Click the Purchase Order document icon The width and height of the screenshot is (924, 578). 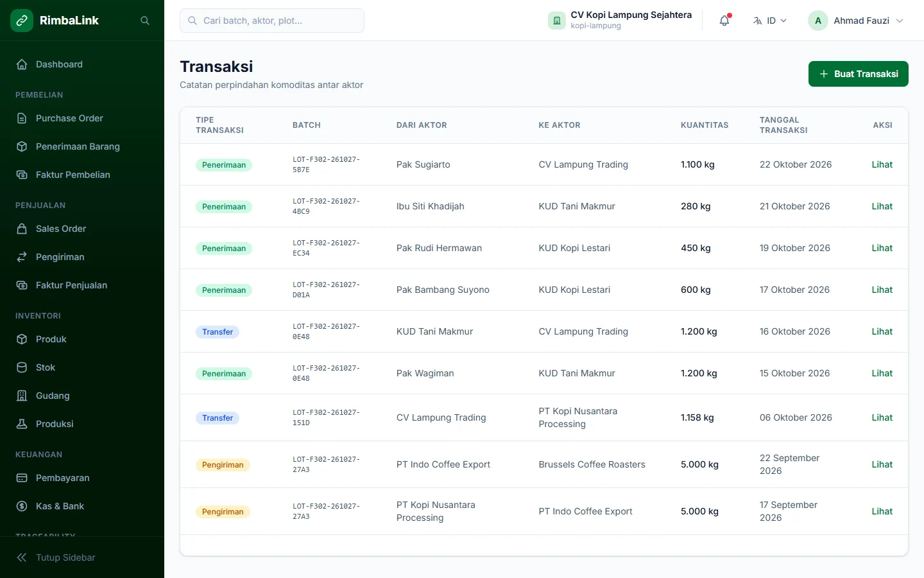click(22, 118)
